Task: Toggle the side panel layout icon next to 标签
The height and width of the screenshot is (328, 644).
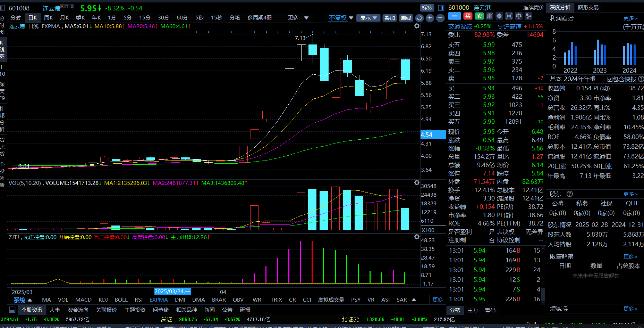Action: click(441, 8)
